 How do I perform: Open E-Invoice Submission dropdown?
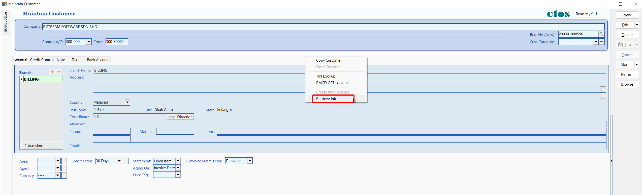[x=250, y=161]
